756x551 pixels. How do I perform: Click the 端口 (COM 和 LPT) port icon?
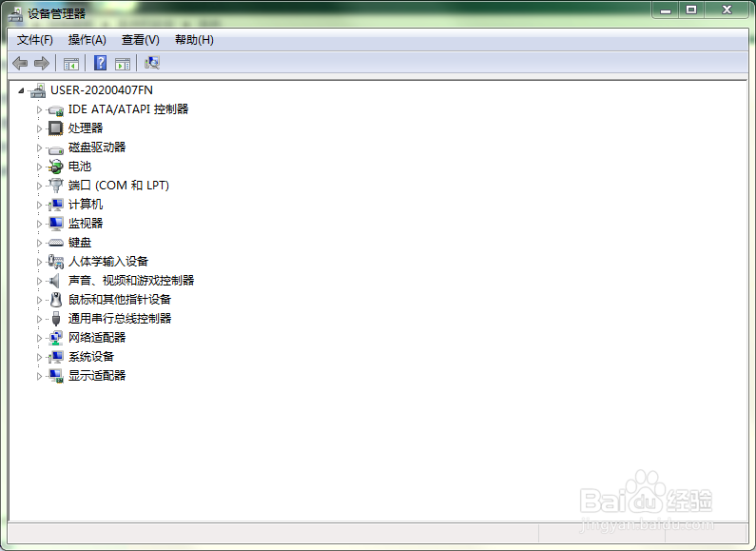click(56, 186)
